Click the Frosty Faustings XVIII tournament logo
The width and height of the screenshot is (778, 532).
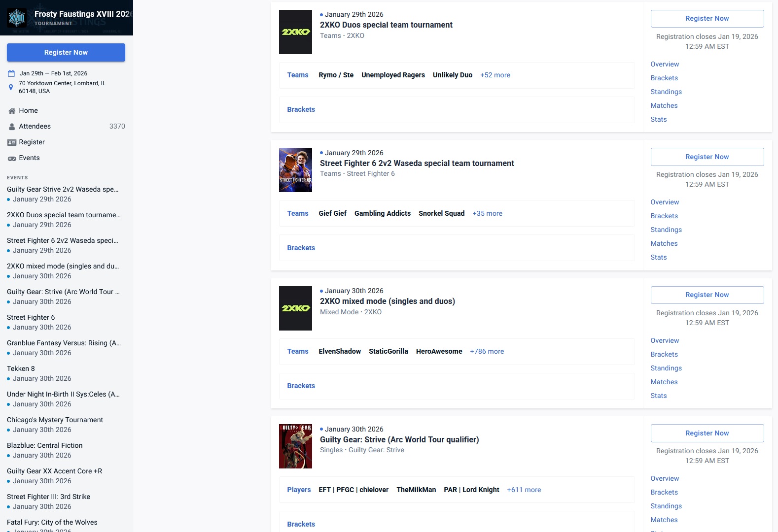click(x=16, y=18)
